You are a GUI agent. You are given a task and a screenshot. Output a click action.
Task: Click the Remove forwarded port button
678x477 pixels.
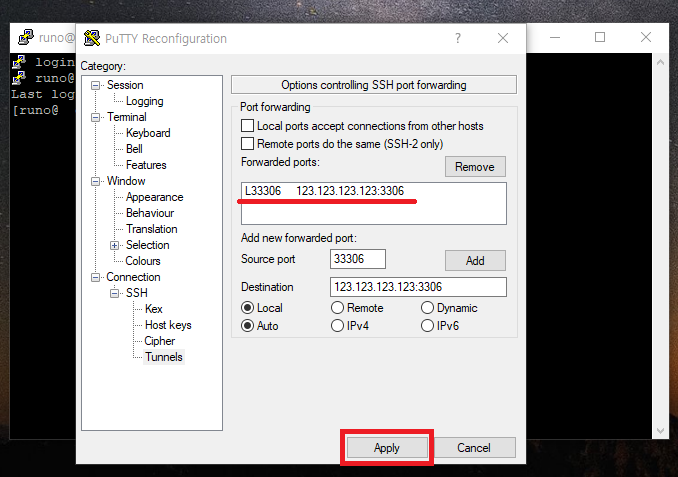tap(475, 167)
